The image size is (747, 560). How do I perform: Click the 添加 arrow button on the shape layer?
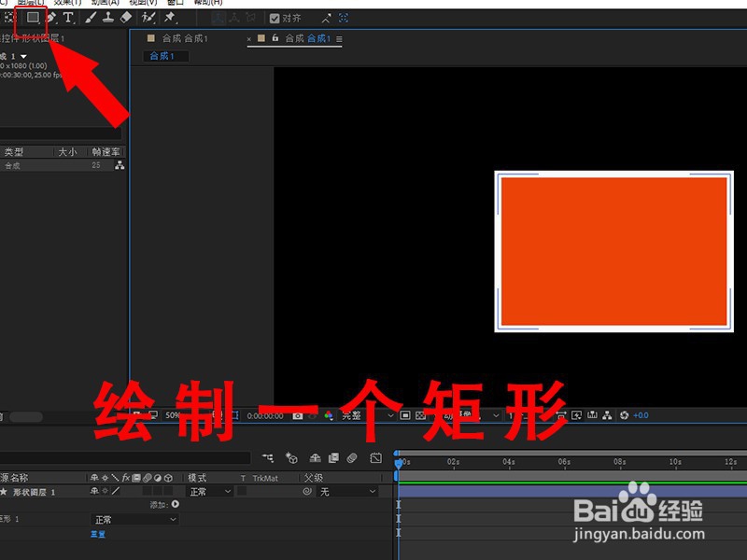click(174, 503)
